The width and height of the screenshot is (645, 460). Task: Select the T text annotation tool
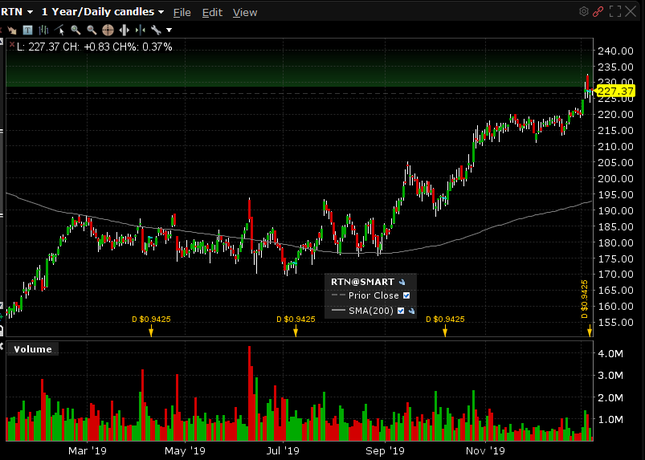28,30
